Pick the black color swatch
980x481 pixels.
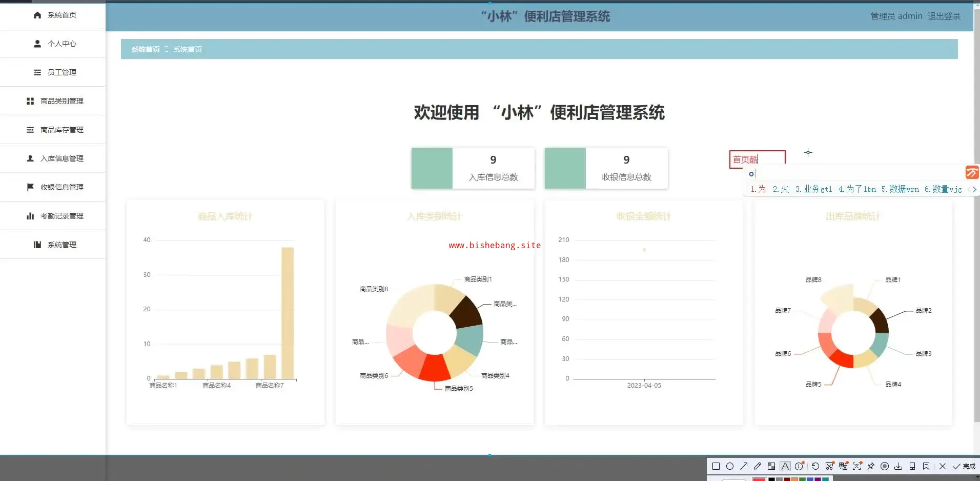pyautogui.click(x=771, y=479)
